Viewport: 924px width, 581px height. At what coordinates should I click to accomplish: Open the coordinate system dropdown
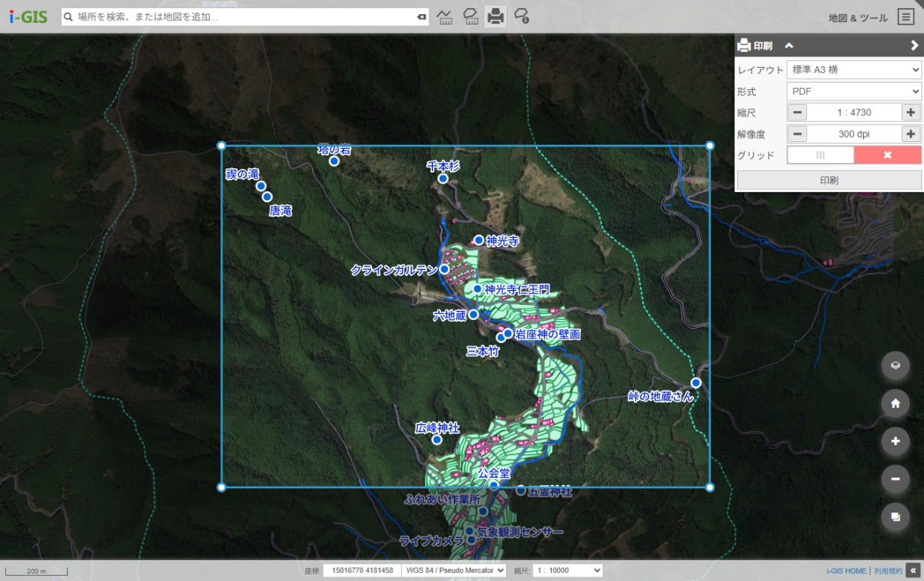click(454, 571)
